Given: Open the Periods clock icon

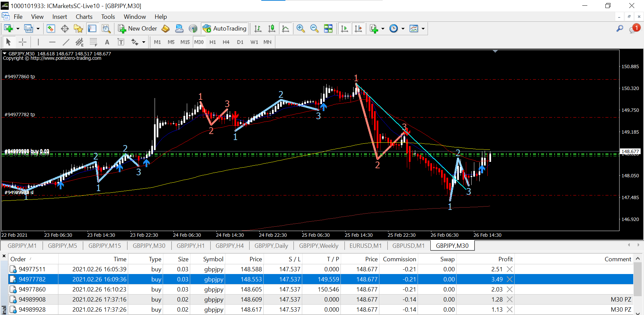Looking at the screenshot, I should [393, 29].
